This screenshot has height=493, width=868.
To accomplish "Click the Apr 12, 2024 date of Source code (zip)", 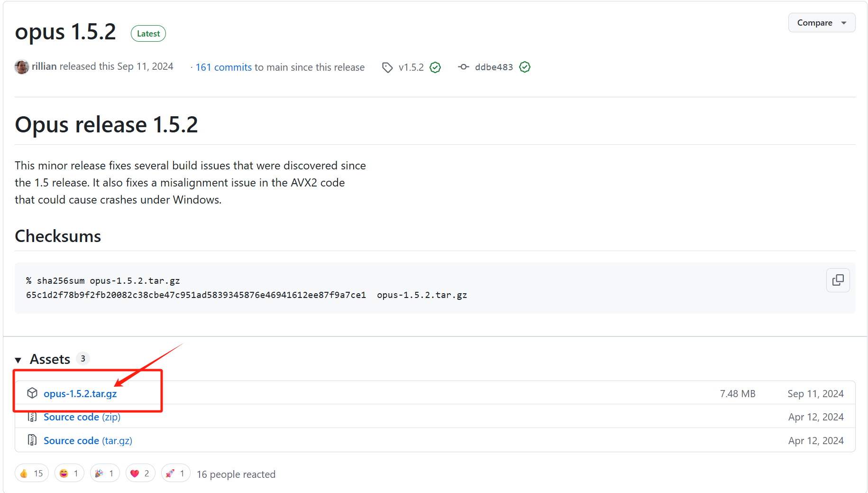I will coord(816,417).
